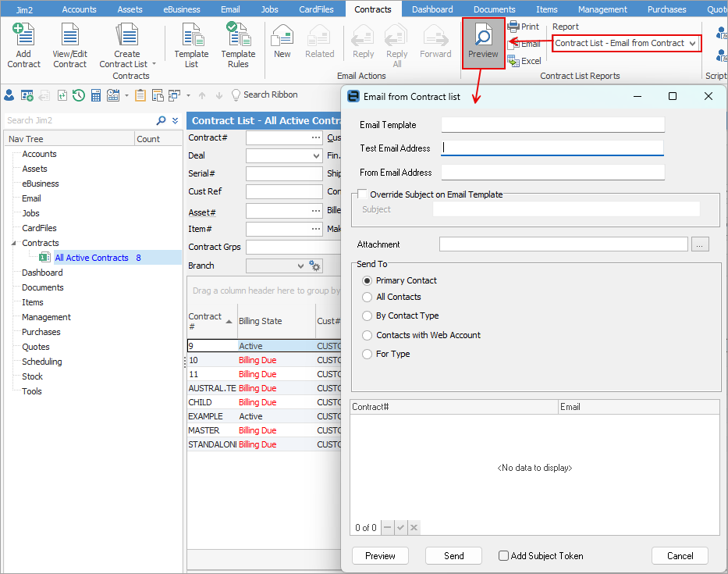Screen dimensions: 728x574
Task: Select the For Type radio option
Action: [x=368, y=354]
